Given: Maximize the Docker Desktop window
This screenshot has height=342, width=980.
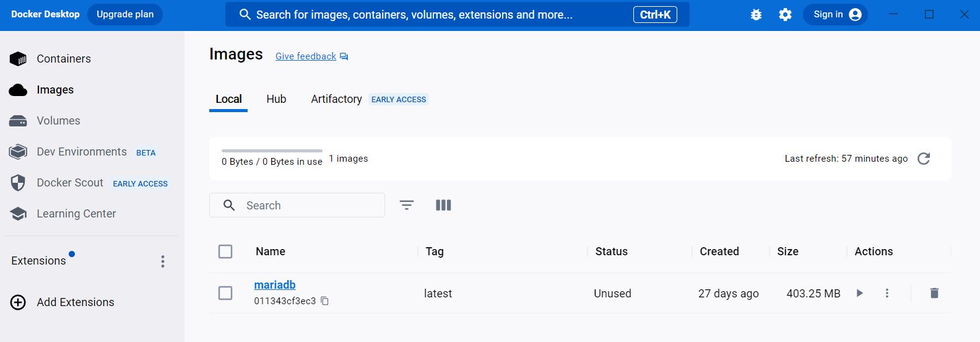Looking at the screenshot, I should click(929, 14).
